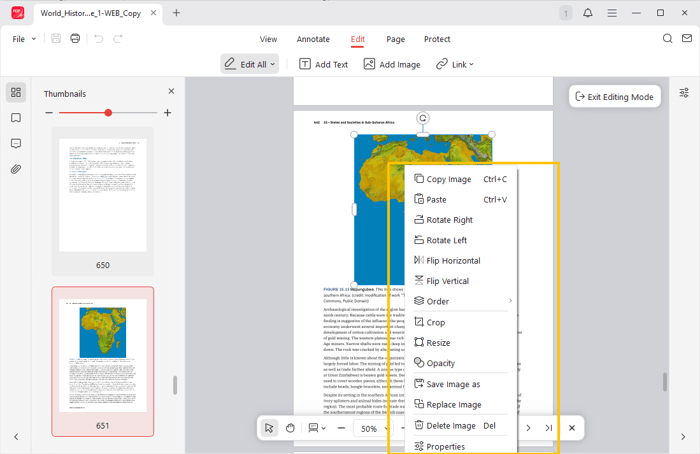Click Add Image button
Image resolution: width=700 pixels, height=454 pixels.
392,64
